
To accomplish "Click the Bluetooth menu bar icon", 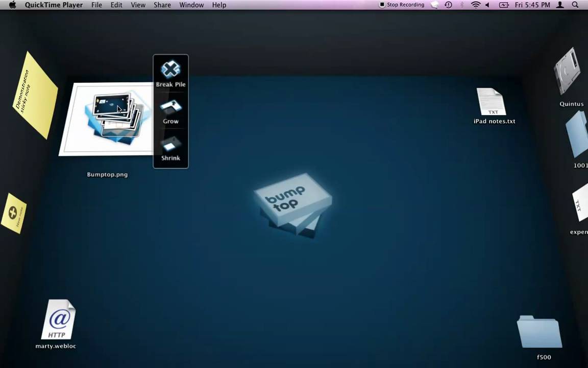I will click(x=462, y=5).
